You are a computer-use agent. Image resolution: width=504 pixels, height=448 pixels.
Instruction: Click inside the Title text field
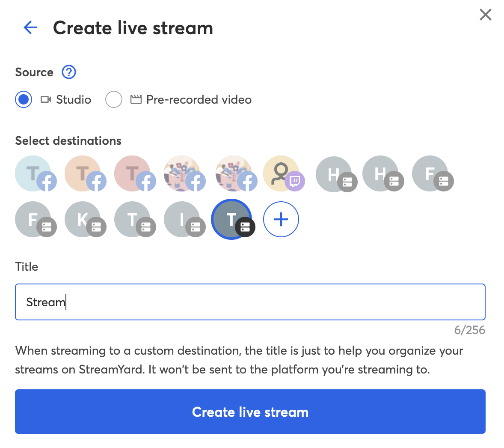click(250, 302)
